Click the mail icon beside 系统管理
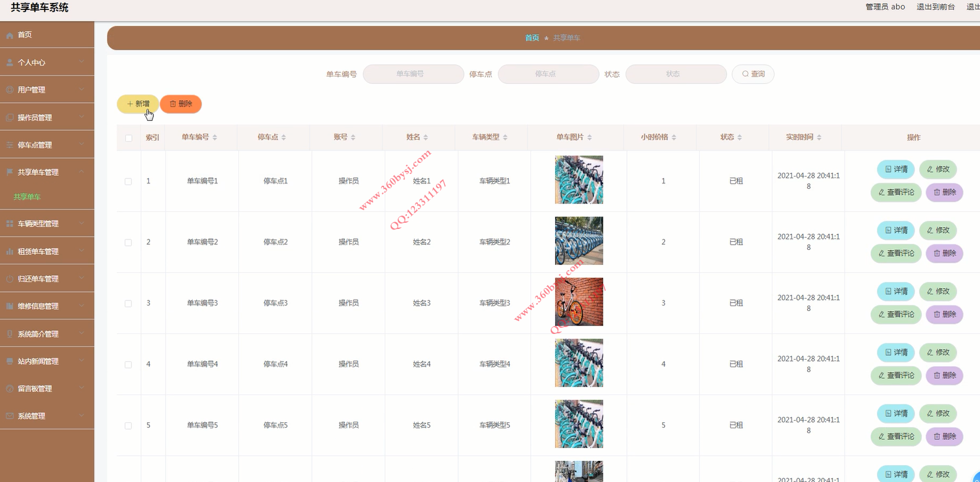 [x=10, y=416]
